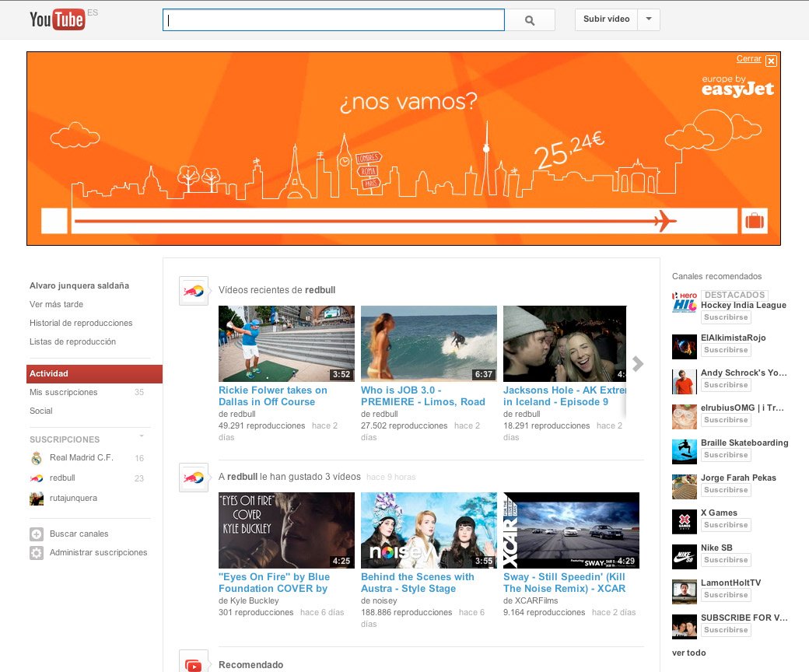Show next redbull videos with arrow
The width and height of the screenshot is (809, 672).
coord(638,363)
